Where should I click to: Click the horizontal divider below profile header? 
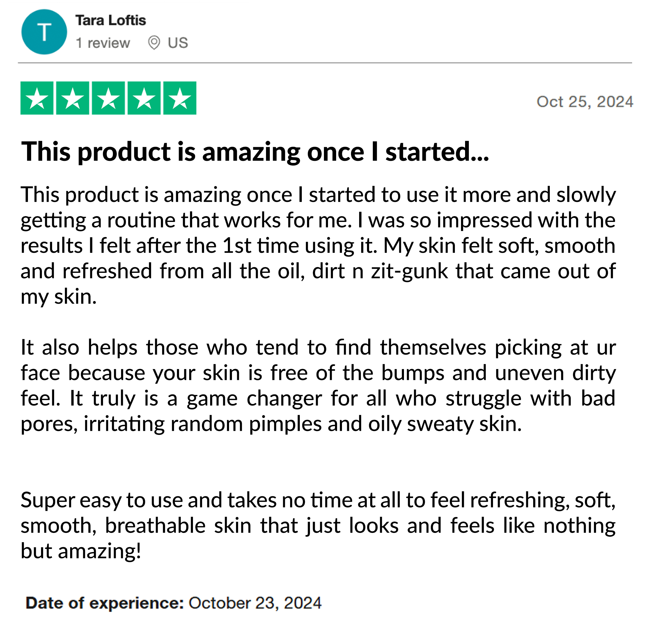point(325,63)
